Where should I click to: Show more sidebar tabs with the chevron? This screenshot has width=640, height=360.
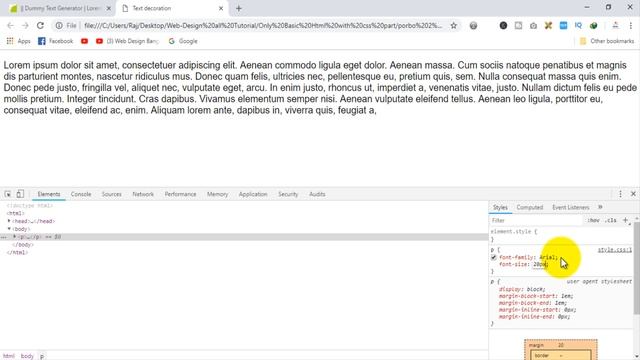coord(600,207)
